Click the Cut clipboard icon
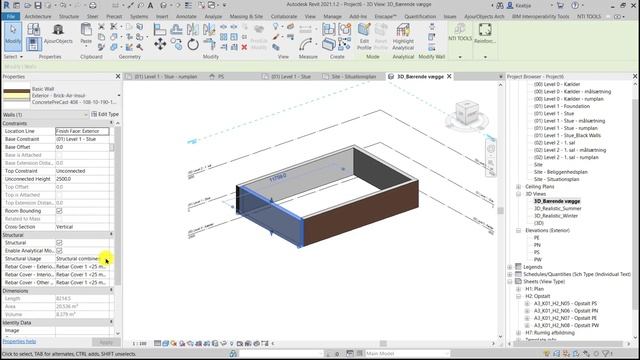This screenshot has width=640, height=360. point(101,27)
